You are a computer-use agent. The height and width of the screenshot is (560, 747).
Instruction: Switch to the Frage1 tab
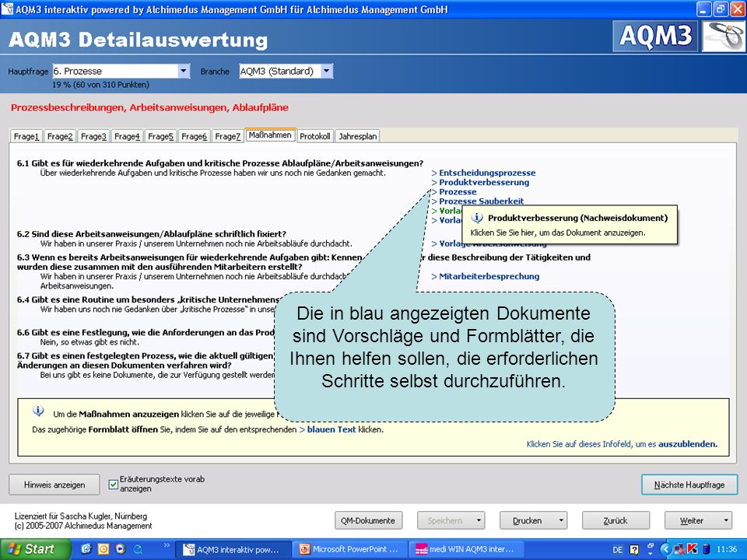pyautogui.click(x=26, y=136)
